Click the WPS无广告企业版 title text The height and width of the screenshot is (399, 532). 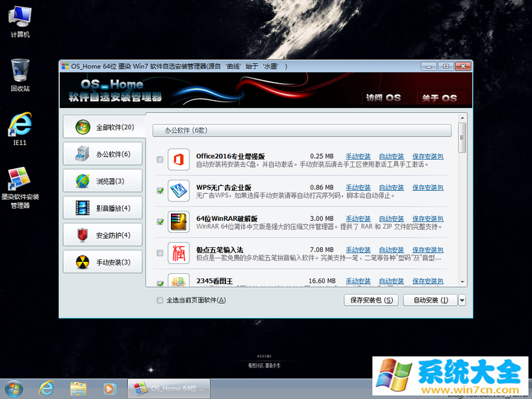(x=223, y=187)
